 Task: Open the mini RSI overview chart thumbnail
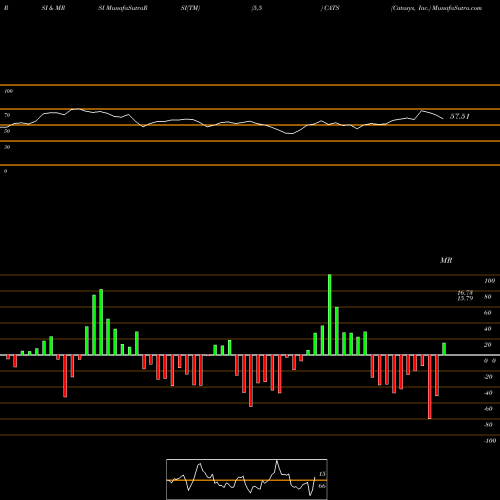click(247, 479)
